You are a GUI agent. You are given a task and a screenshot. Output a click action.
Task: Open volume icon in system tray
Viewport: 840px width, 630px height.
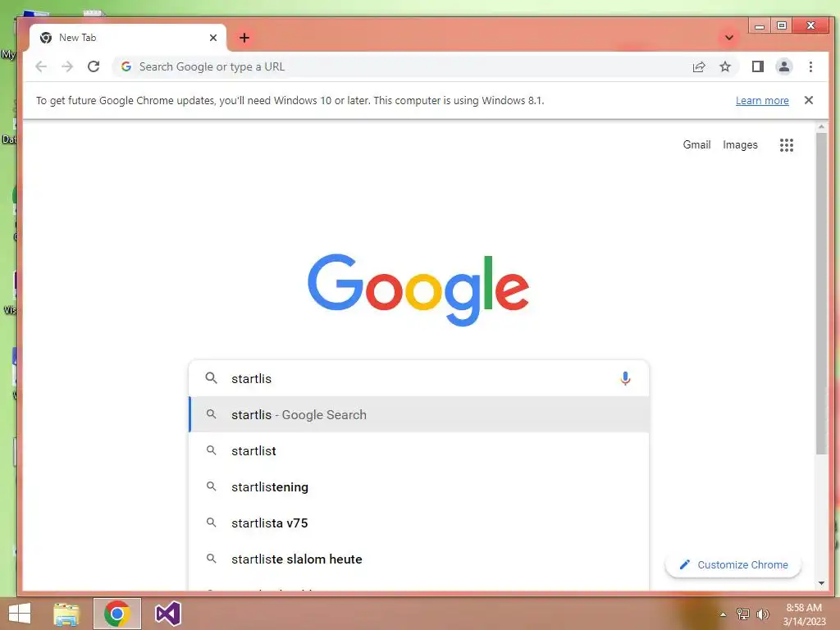click(x=762, y=614)
